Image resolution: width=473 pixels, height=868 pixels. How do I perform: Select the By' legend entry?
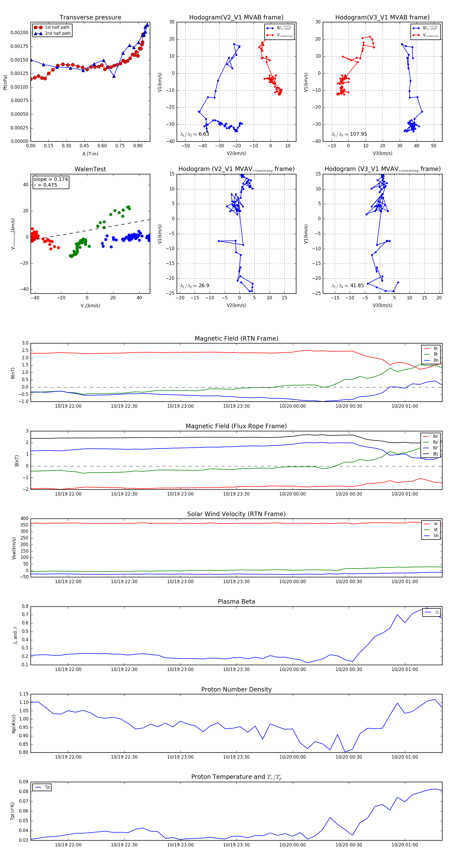[431, 442]
